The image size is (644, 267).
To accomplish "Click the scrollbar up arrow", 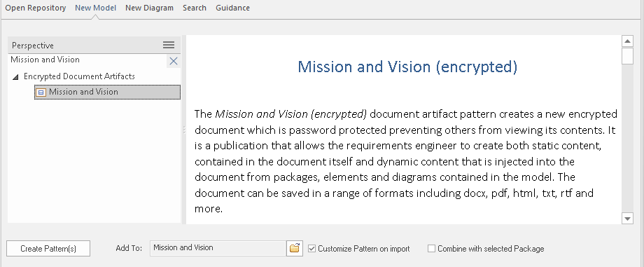I will click(x=627, y=41).
